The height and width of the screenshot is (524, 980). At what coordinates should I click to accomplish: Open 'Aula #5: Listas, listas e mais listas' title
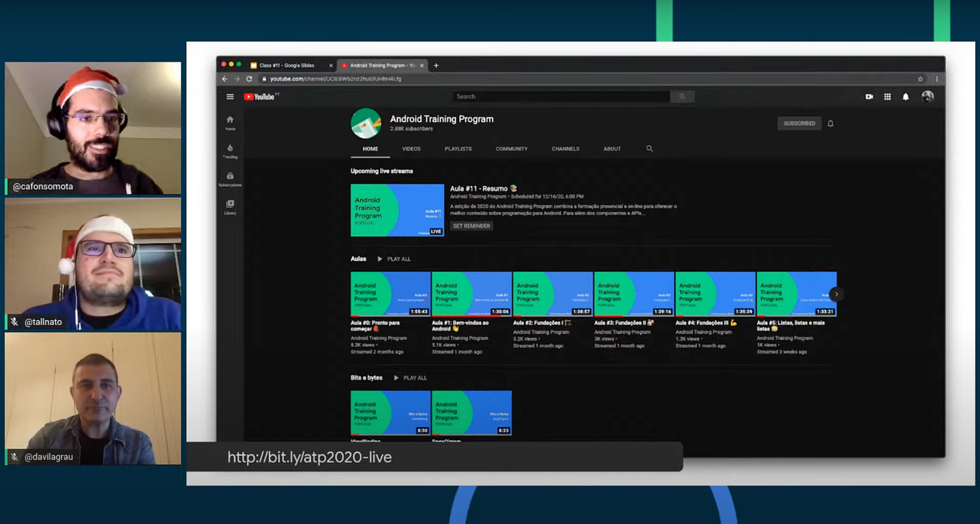click(791, 326)
